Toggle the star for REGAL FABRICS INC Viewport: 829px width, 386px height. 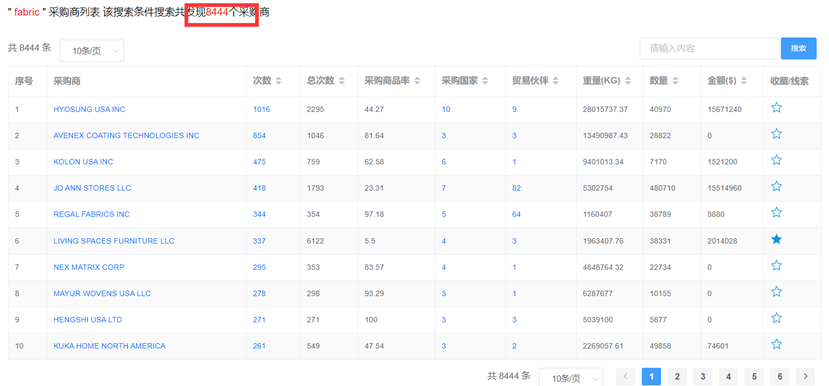[x=776, y=213]
